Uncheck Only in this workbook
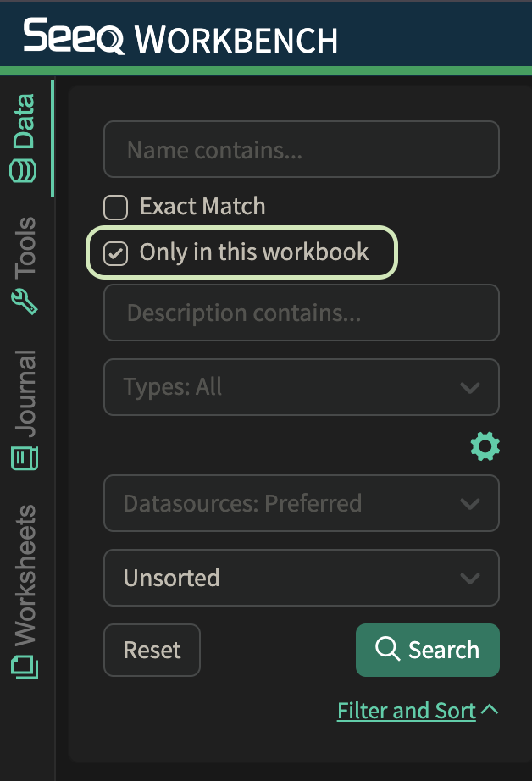532x781 pixels. [x=115, y=253]
